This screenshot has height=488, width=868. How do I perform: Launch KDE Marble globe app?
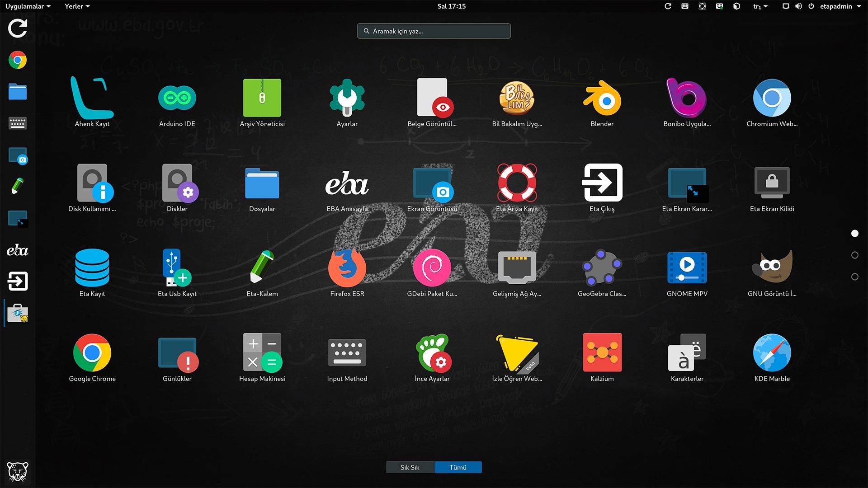tap(772, 353)
